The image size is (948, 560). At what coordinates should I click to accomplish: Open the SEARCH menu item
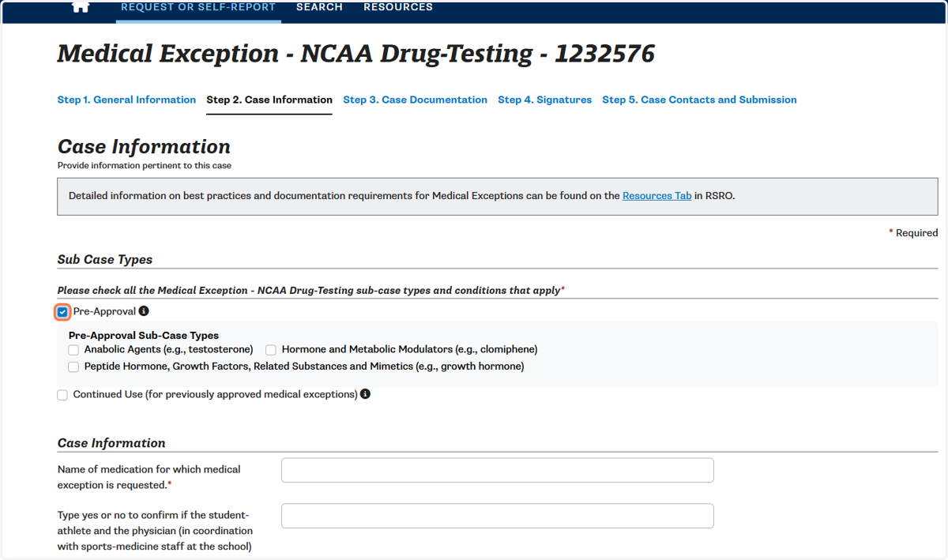coord(319,7)
